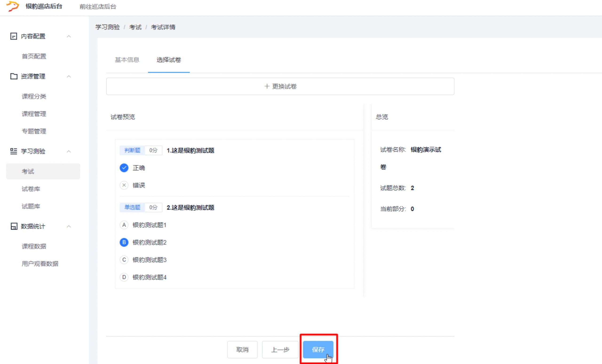Click the 上一步 button

coord(280,350)
